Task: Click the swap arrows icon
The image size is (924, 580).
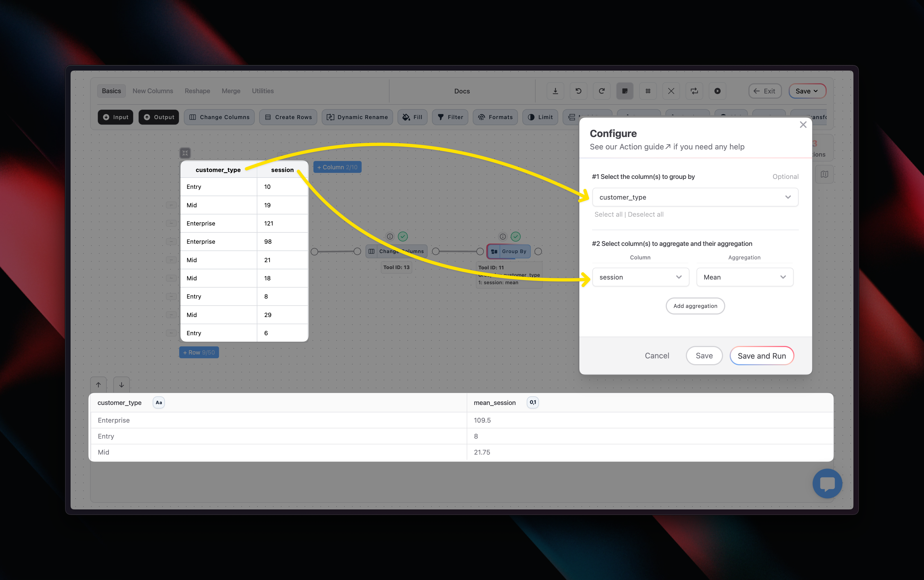Action: coord(694,91)
